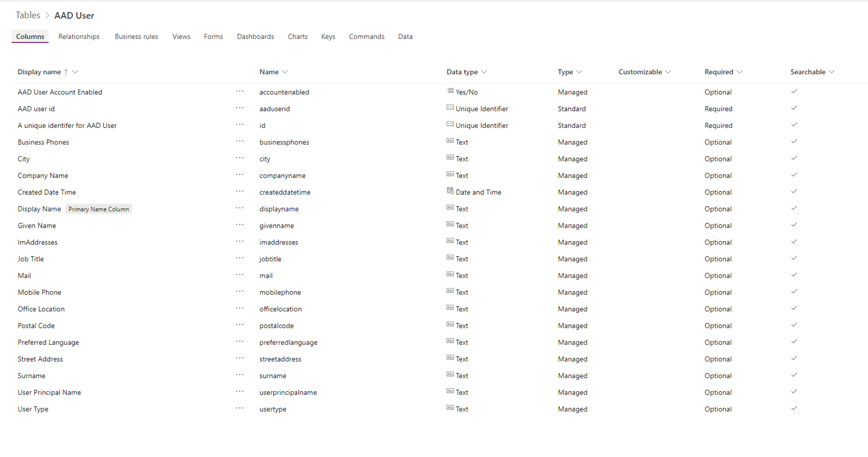Image resolution: width=868 pixels, height=457 pixels.
Task: Open the Preferred Language column
Action: point(48,342)
